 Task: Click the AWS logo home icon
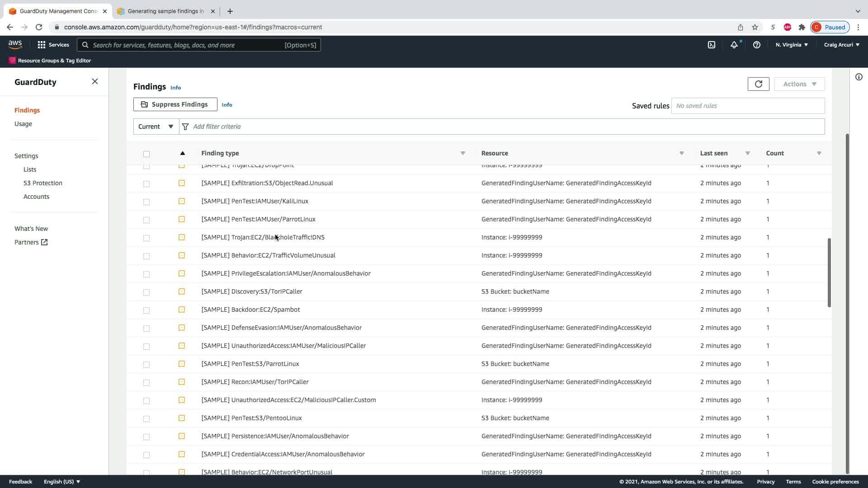tap(15, 44)
